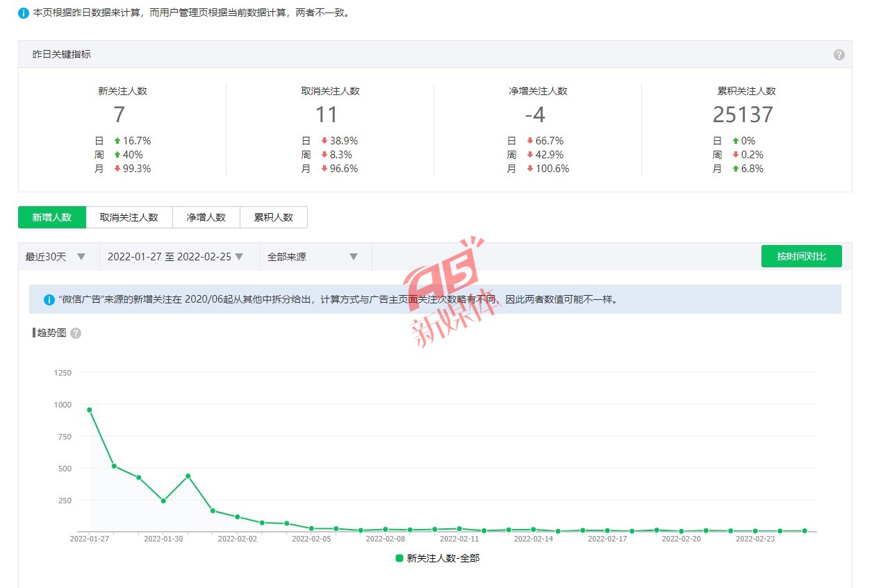The width and height of the screenshot is (890, 588).
Task: Expand the 最近30天 range dropdown
Action: point(56,257)
